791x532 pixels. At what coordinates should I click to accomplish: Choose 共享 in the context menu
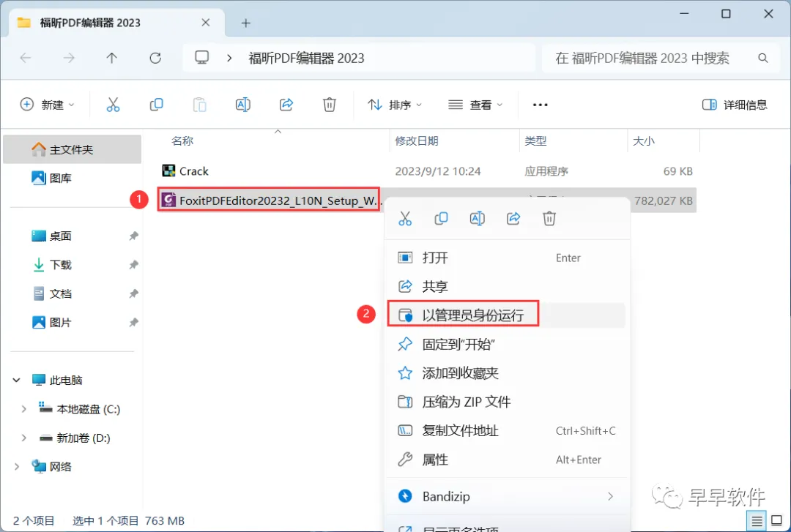[507, 286]
